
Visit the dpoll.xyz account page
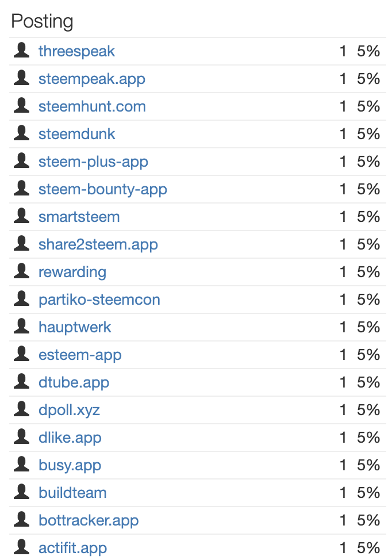point(69,410)
